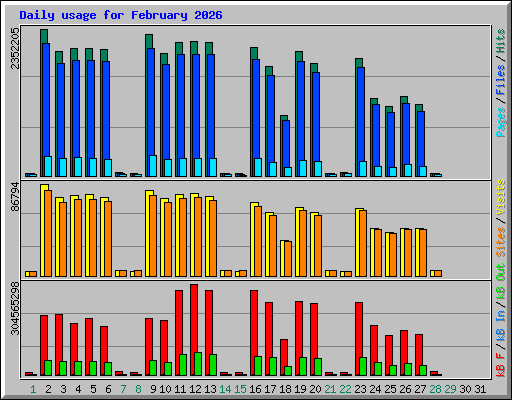Click the 86794 visits axis value

pos(15,197)
